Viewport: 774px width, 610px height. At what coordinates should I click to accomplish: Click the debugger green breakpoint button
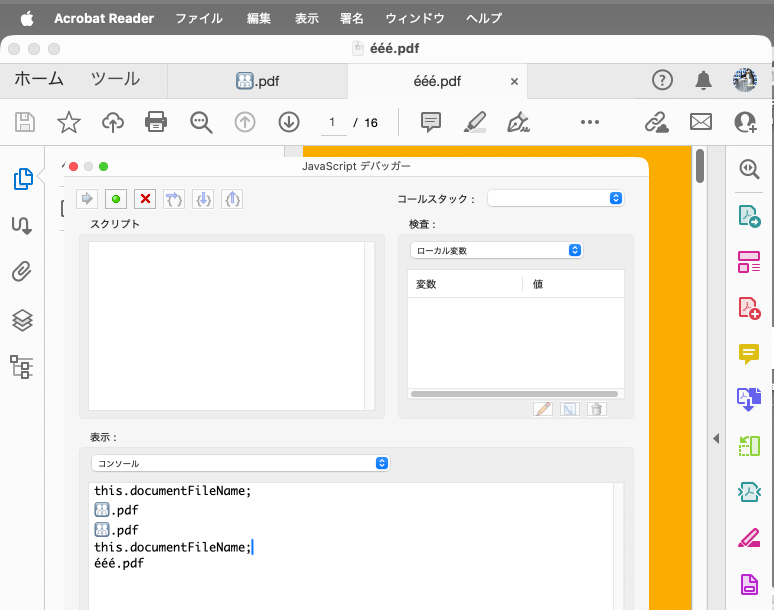(x=116, y=199)
